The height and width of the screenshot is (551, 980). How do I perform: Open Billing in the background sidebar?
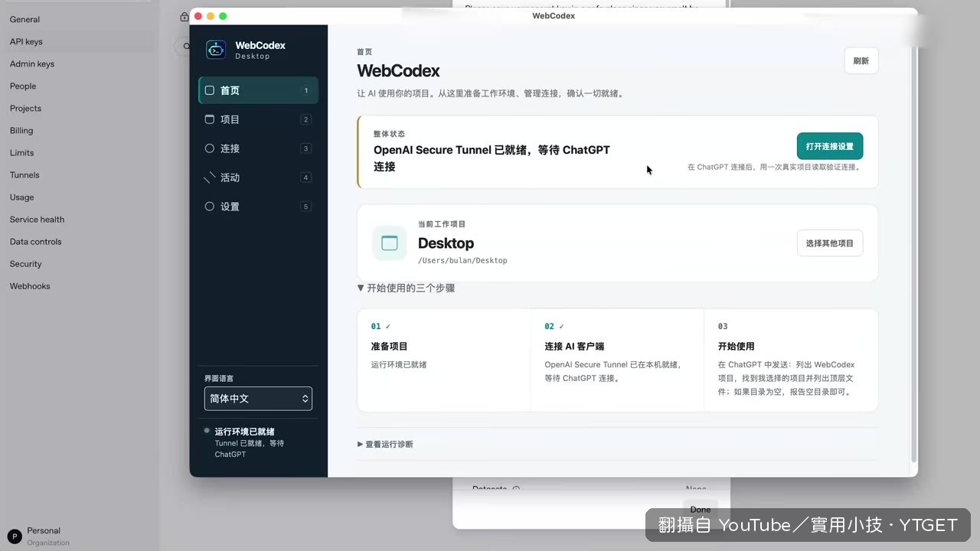21,130
